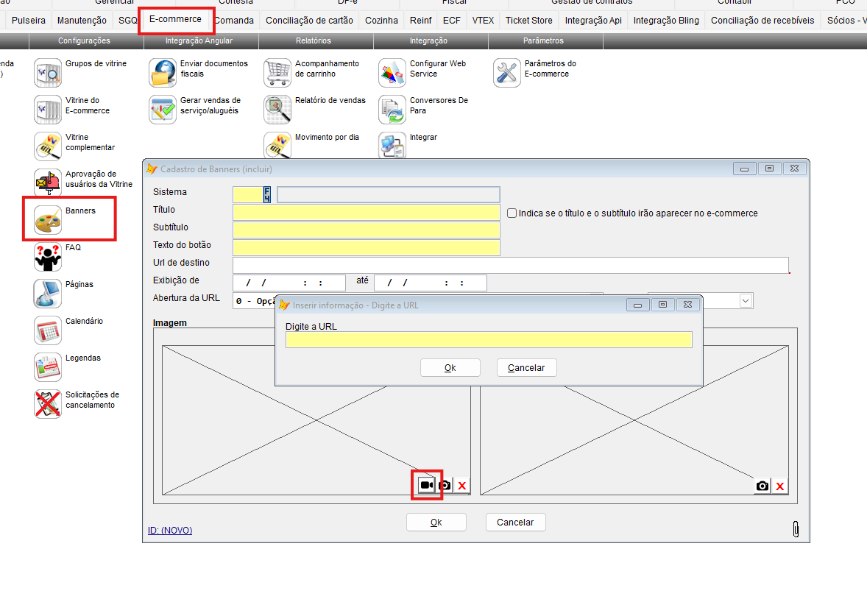Click the Url de destino field
This screenshot has width=867, height=616.
(x=511, y=266)
